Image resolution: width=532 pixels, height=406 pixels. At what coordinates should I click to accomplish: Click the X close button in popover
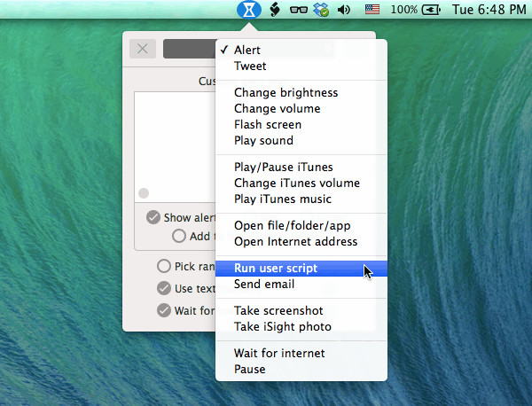(143, 49)
